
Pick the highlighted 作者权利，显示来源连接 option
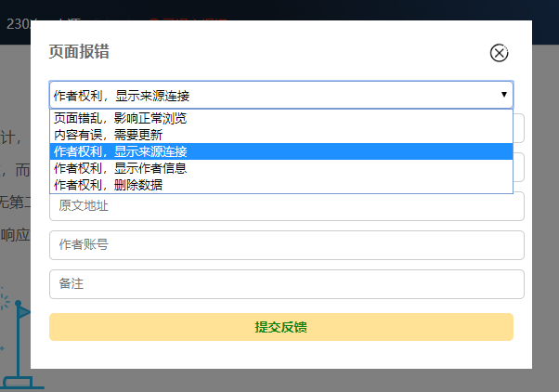click(x=121, y=151)
